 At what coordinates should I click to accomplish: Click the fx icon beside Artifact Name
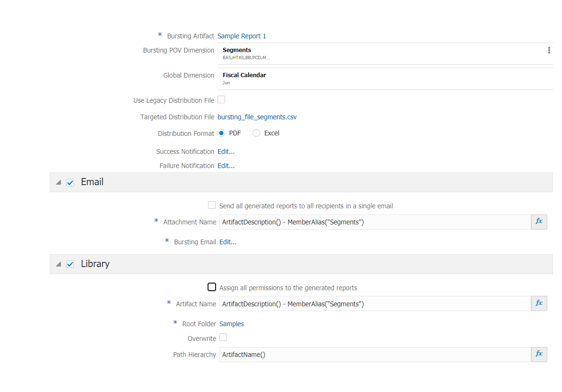point(539,303)
